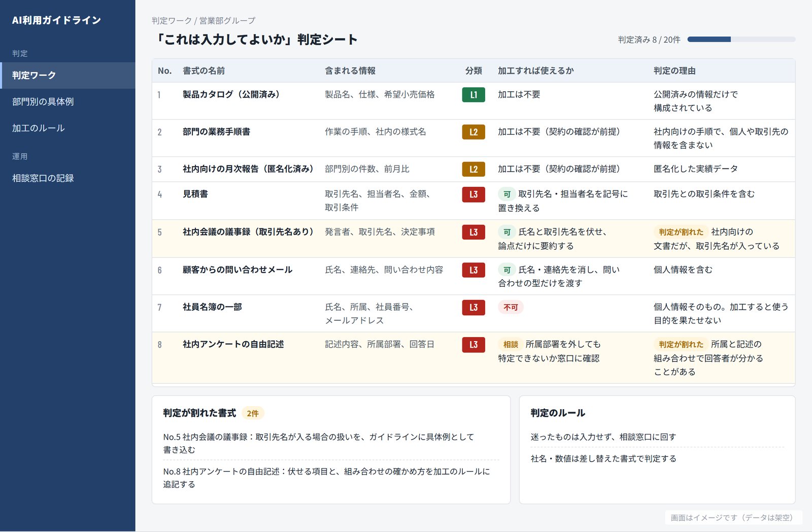Screen dimensions: 812x532
Task: Click the AI利用ガイドライン sidebar title
Action: pos(57,20)
